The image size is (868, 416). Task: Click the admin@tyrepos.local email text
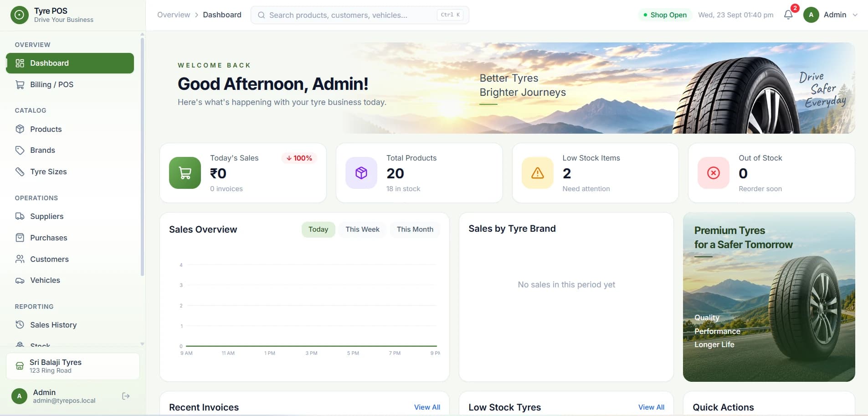pyautogui.click(x=64, y=400)
